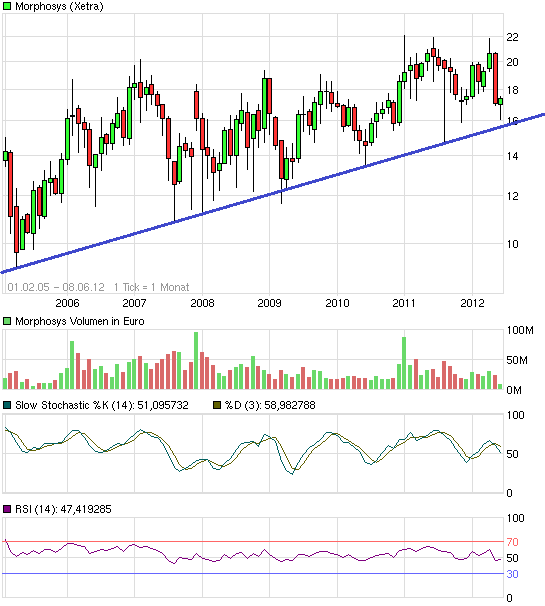This screenshot has height=606, width=545.
Task: Click the Slow Stochastic %K (14) value text
Action: point(102,405)
